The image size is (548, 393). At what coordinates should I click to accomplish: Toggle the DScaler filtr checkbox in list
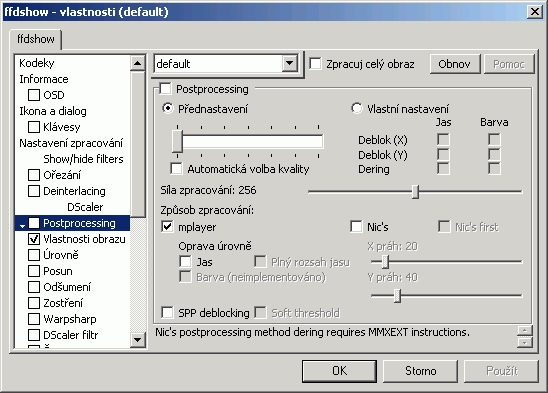click(x=34, y=335)
